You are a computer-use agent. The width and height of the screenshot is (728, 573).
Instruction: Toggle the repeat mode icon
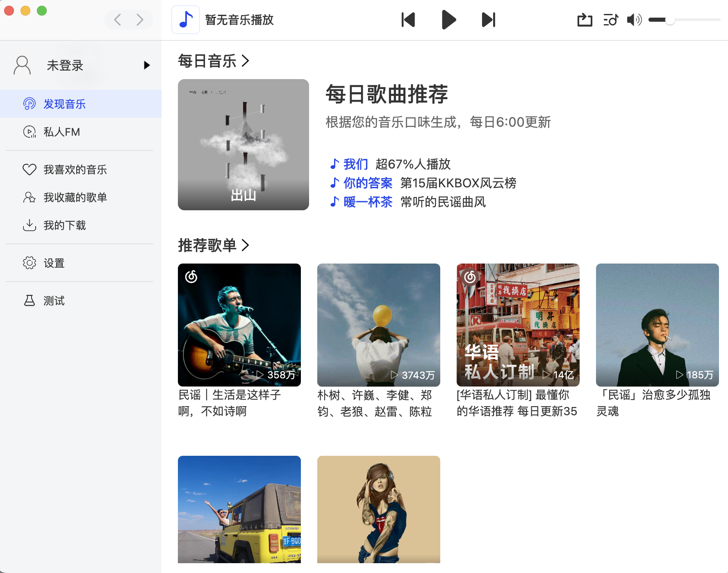tap(585, 20)
